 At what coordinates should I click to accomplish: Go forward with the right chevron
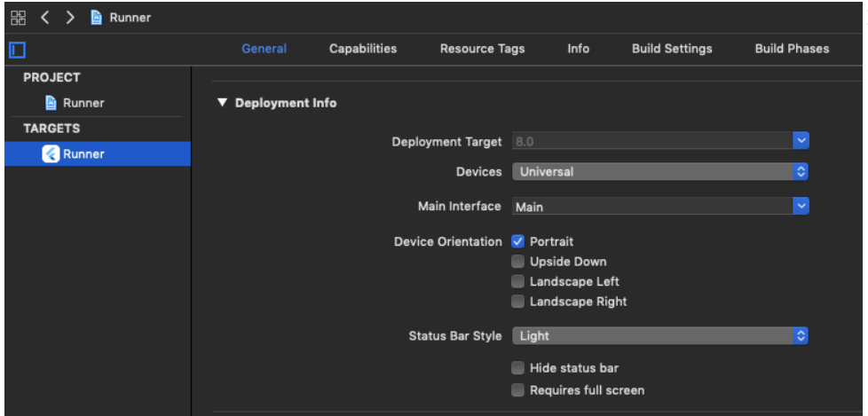coord(69,18)
